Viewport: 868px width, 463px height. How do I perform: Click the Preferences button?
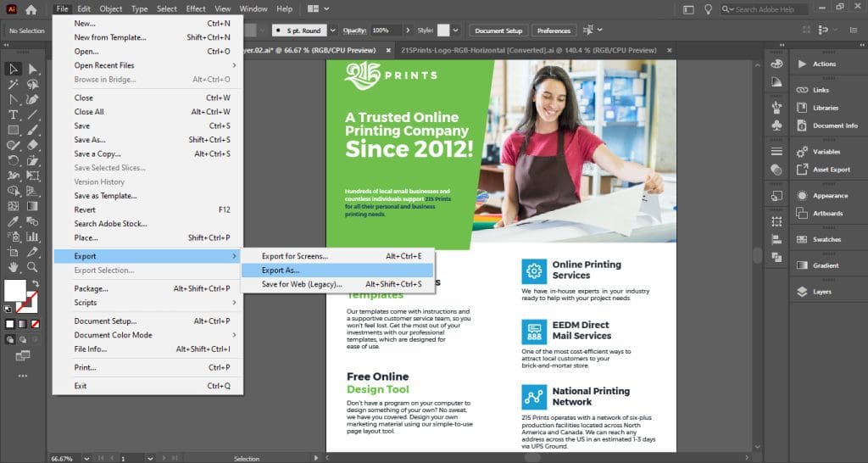tap(554, 31)
